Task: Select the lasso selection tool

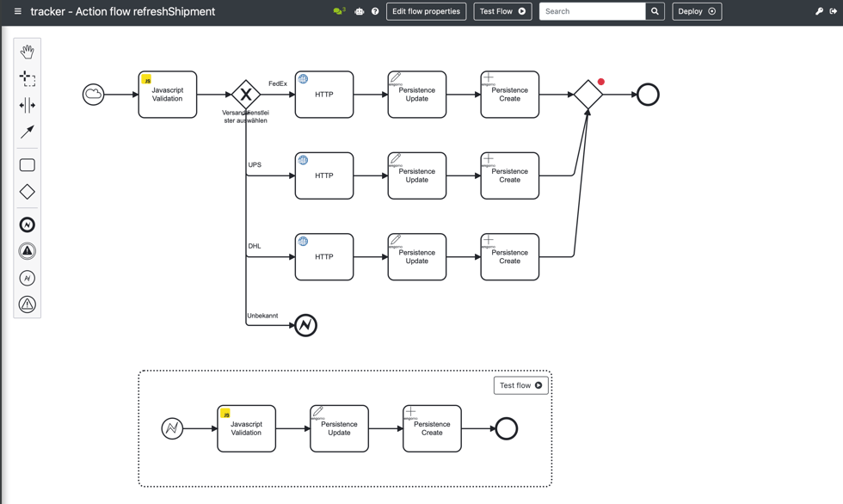Action: [x=28, y=78]
